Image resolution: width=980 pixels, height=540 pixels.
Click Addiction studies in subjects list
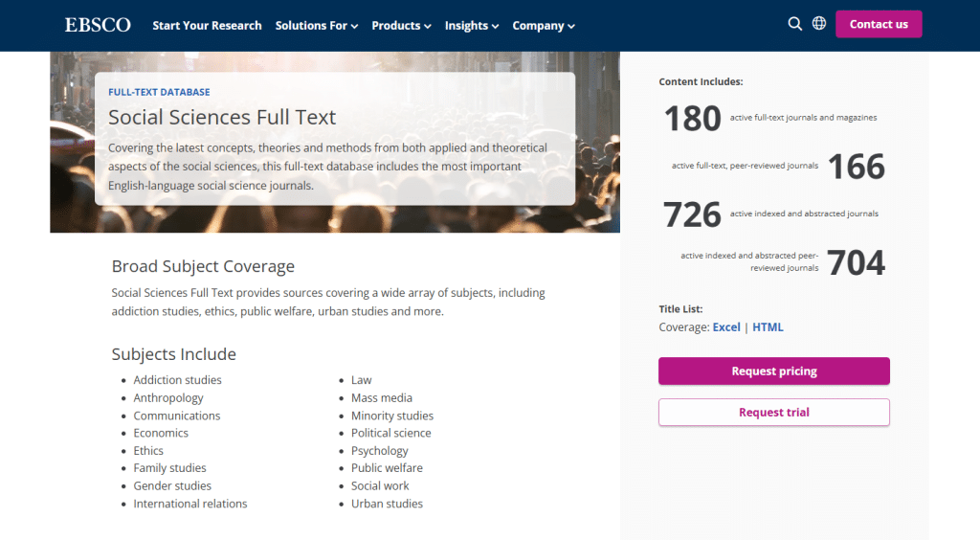tap(177, 380)
